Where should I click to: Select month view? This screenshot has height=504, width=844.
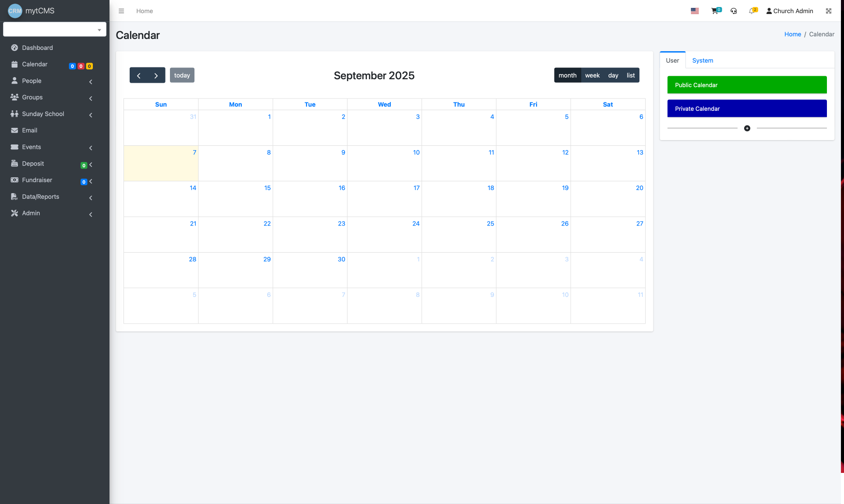(x=567, y=75)
